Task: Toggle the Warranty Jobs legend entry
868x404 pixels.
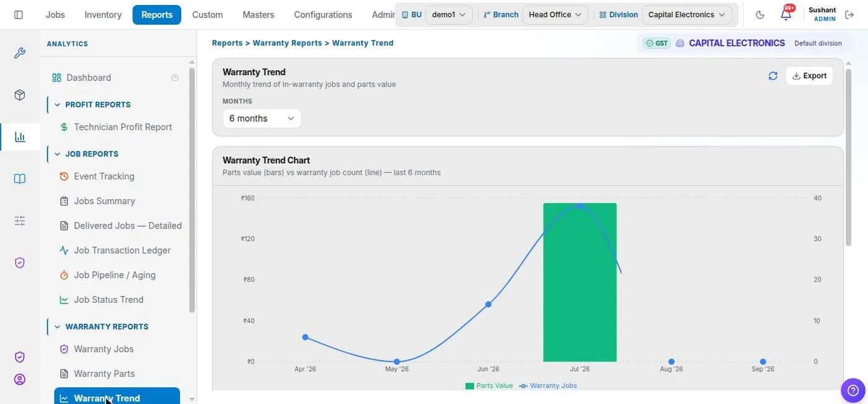Action: (x=548, y=386)
